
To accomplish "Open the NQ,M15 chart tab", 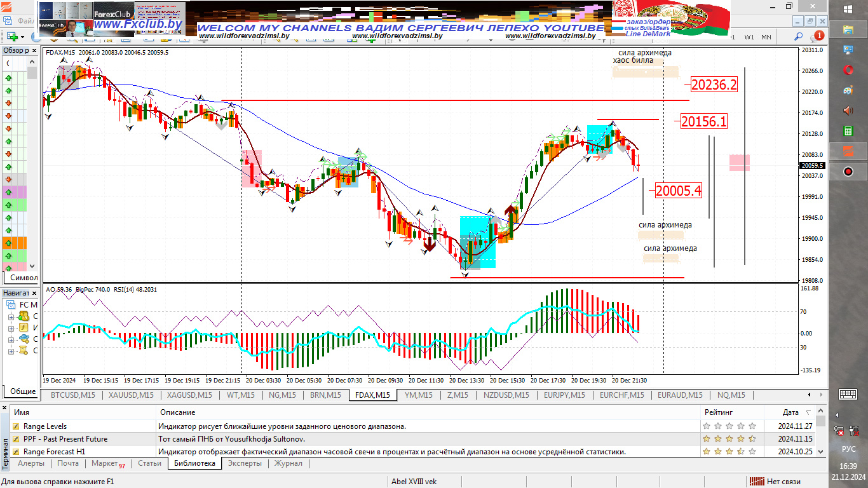I will pyautogui.click(x=731, y=395).
